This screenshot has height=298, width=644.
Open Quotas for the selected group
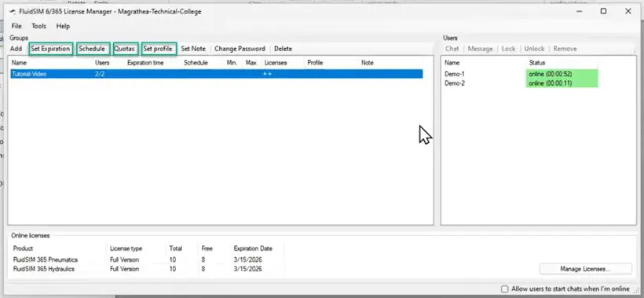(125, 49)
